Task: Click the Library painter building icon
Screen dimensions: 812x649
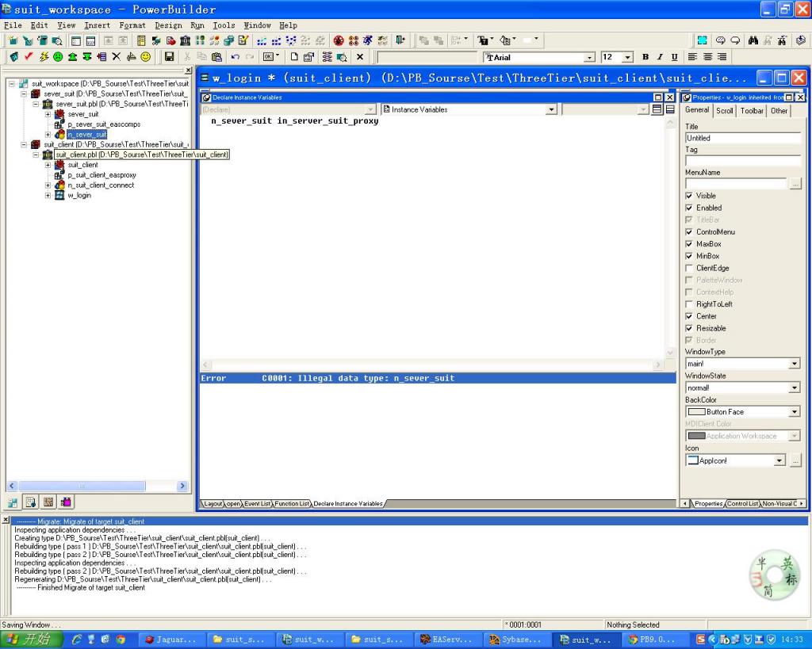Action: pyautogui.click(x=185, y=40)
